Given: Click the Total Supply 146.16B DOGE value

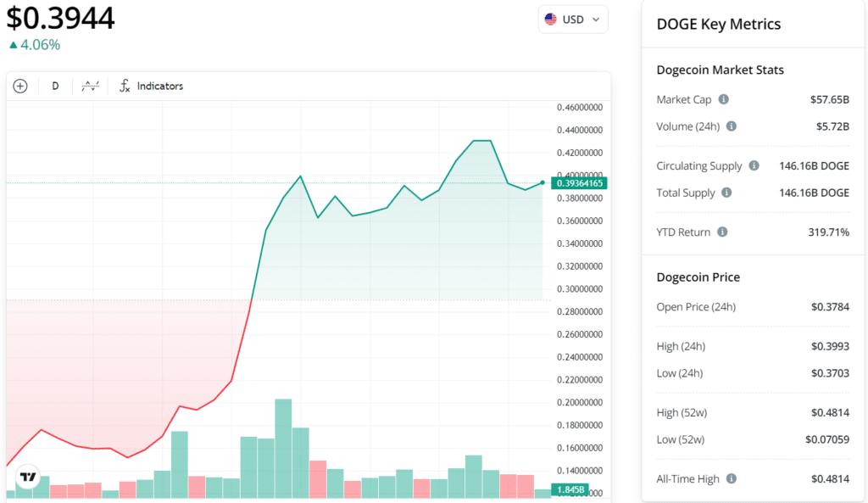Looking at the screenshot, I should coord(814,193).
